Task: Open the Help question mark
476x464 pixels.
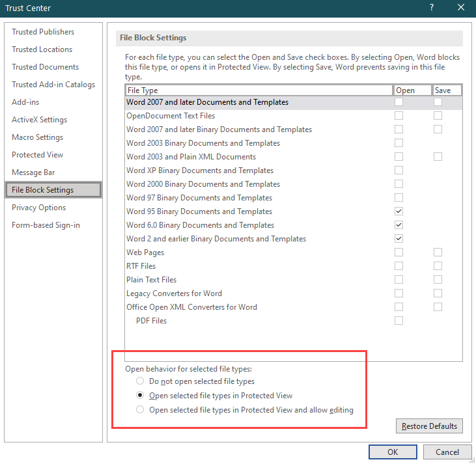Action: 431,8
